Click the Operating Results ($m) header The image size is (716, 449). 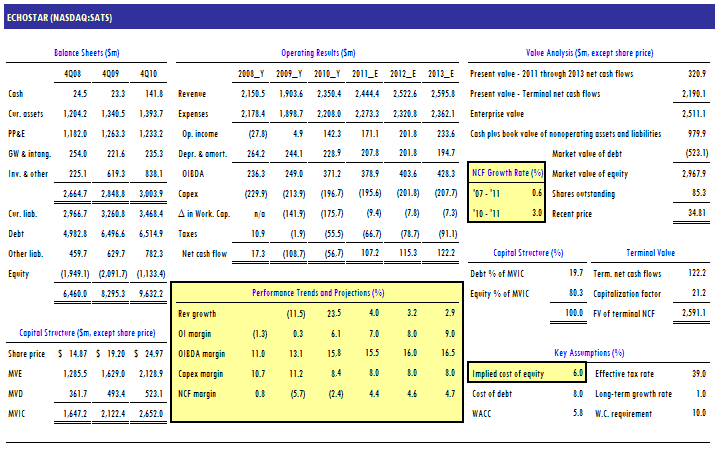[x=318, y=52]
